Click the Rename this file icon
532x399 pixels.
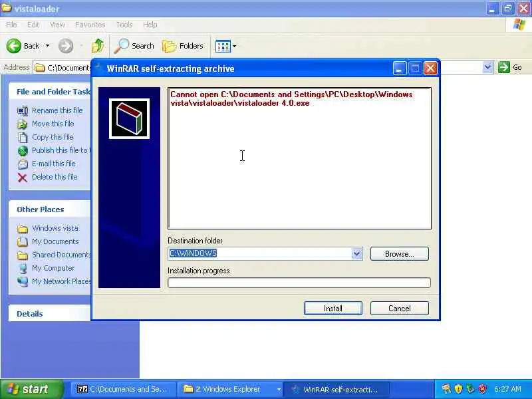tap(23, 111)
